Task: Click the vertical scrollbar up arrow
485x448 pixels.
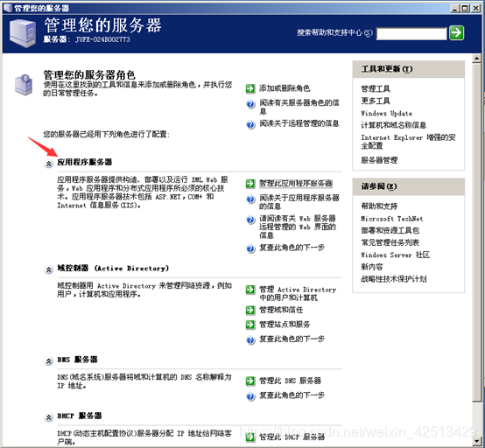Action: tap(476, 58)
